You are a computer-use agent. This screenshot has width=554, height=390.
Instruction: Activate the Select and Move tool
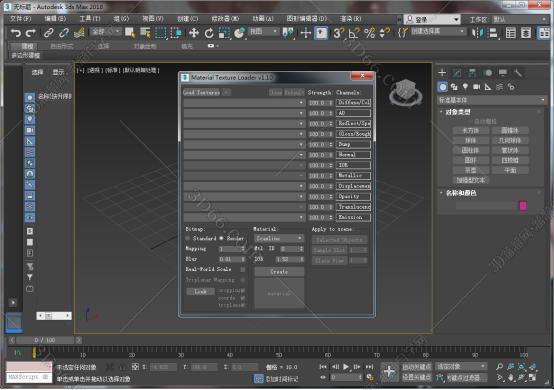[194, 33]
